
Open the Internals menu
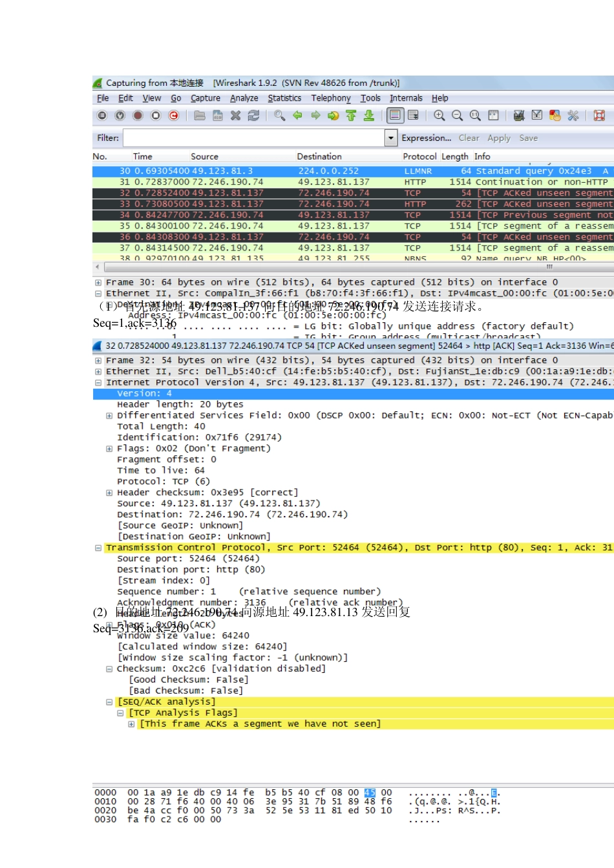click(x=406, y=98)
